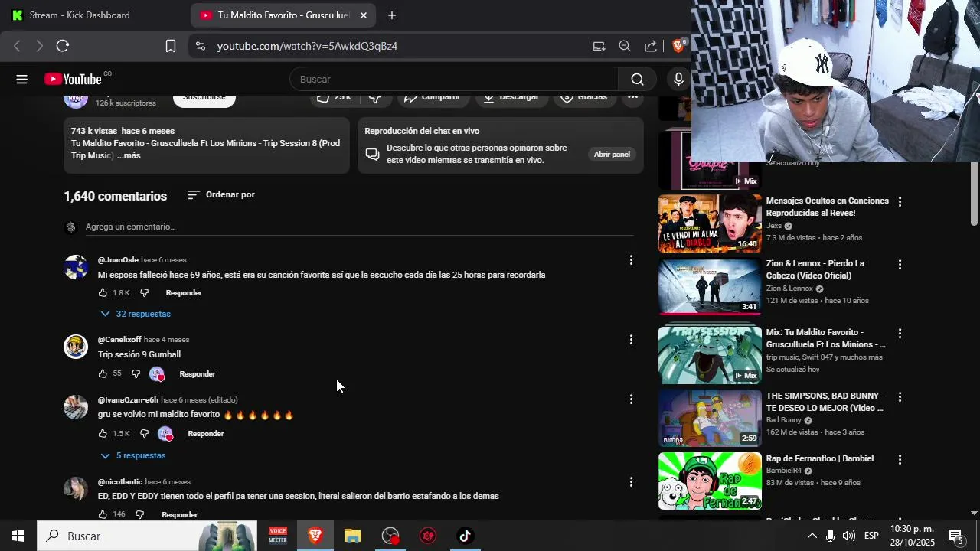Screen dimensions: 980x551
Task: Open more options for Mix Tu Maldito Favorito
Action: pos(900,334)
